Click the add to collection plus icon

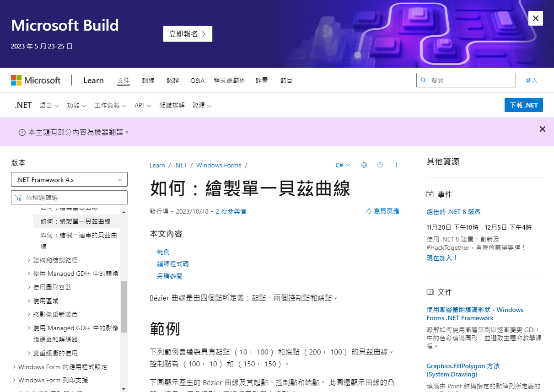click(x=380, y=165)
